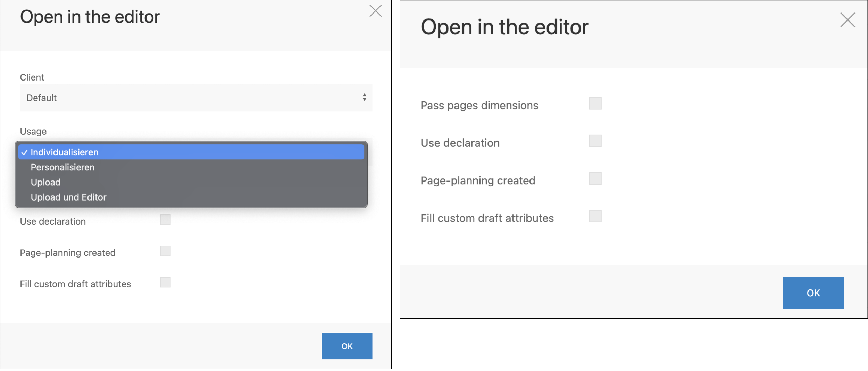This screenshot has height=371, width=868.
Task: Choose Personalisieren from the Usage list
Action: [x=62, y=167]
